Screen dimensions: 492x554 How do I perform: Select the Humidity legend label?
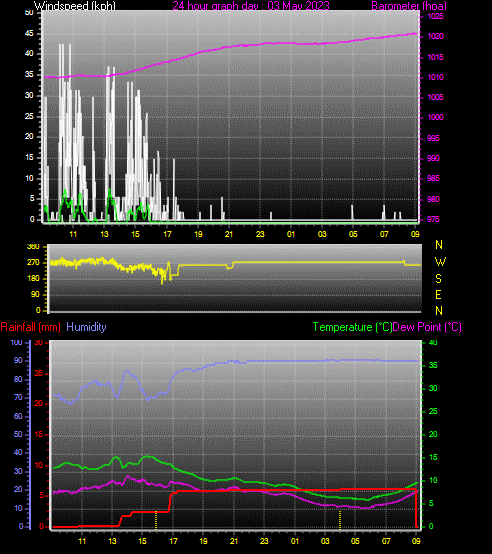[x=86, y=327]
